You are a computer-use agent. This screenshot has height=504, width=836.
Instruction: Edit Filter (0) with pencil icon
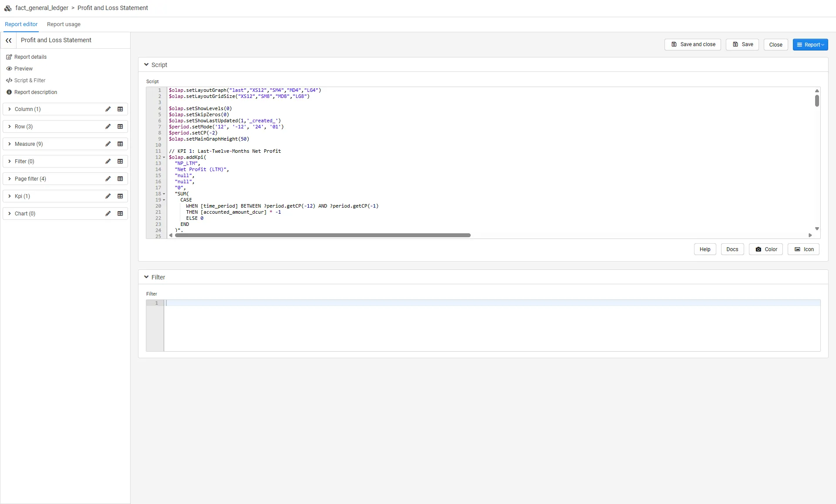coord(108,161)
